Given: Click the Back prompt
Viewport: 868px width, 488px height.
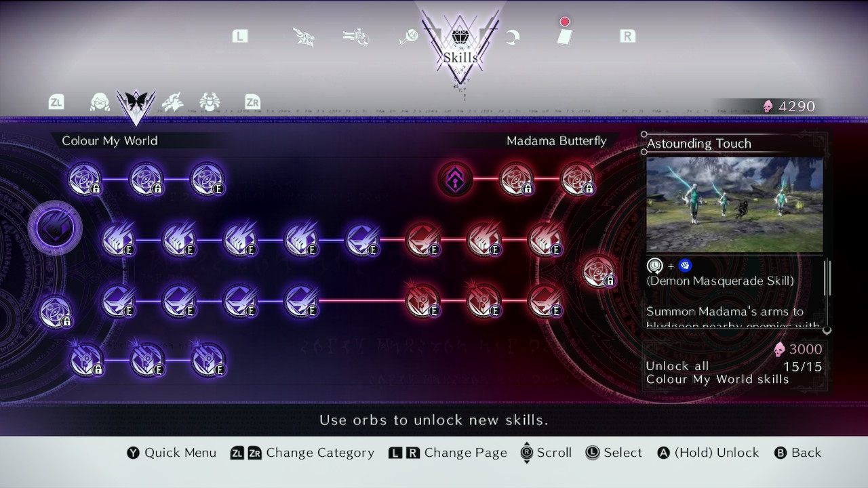Looking at the screenshot, I should [x=797, y=453].
